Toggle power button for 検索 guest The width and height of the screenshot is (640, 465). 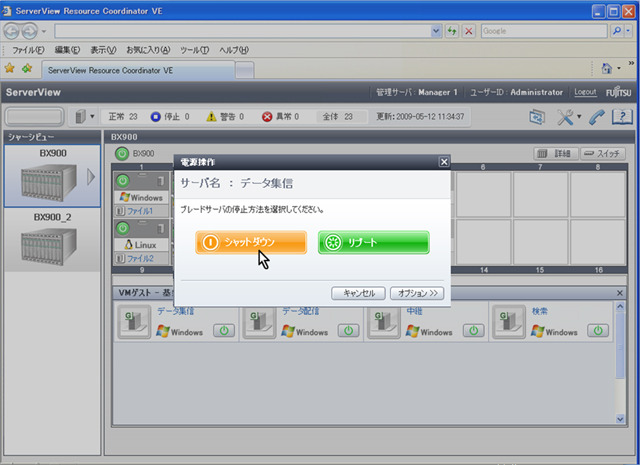point(598,331)
